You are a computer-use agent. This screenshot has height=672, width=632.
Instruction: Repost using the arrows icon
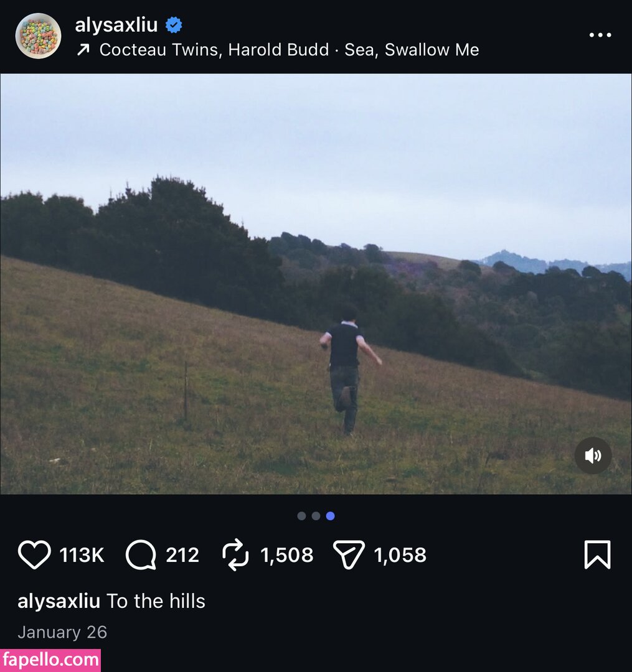pyautogui.click(x=235, y=554)
